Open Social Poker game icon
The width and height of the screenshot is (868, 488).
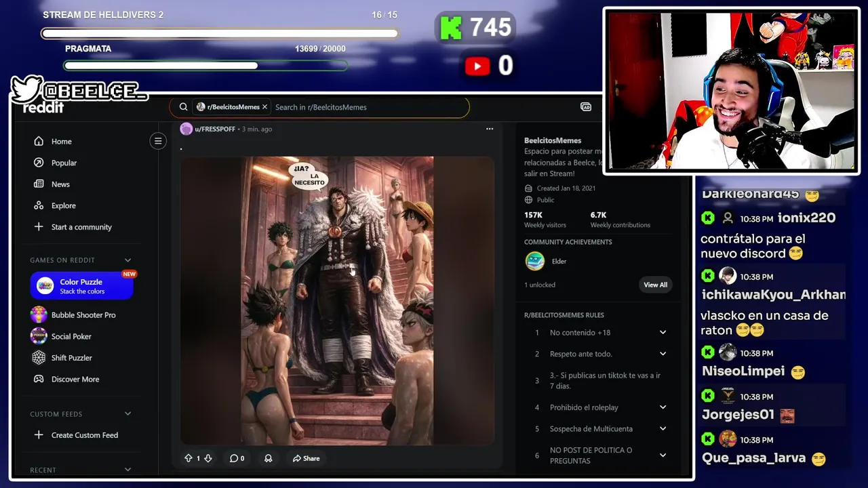39,336
